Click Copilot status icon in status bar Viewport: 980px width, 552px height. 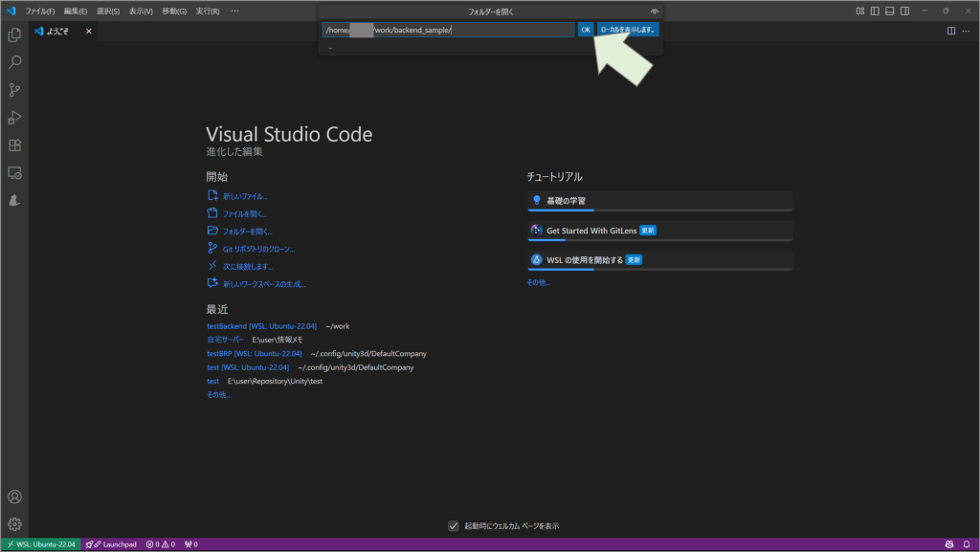click(949, 544)
